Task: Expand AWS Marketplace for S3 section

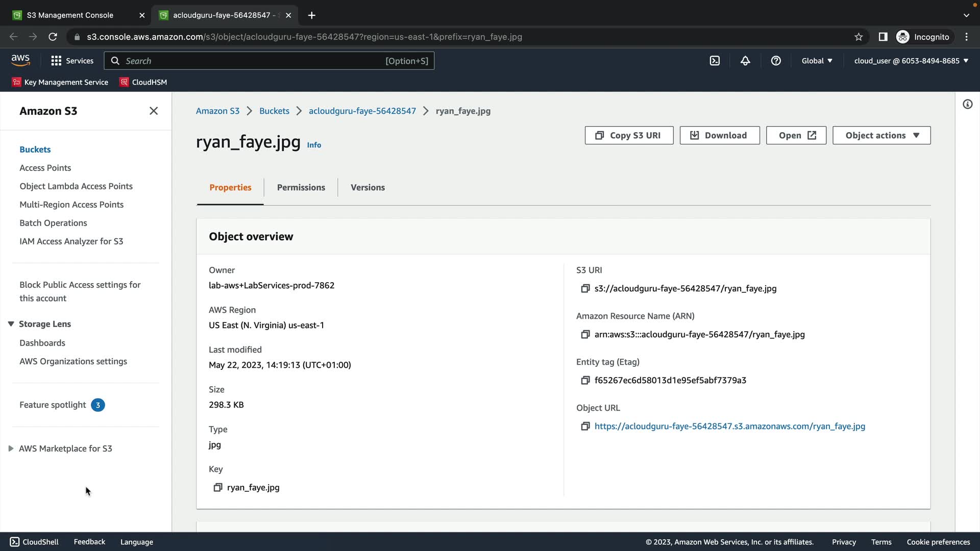Action: tap(11, 448)
